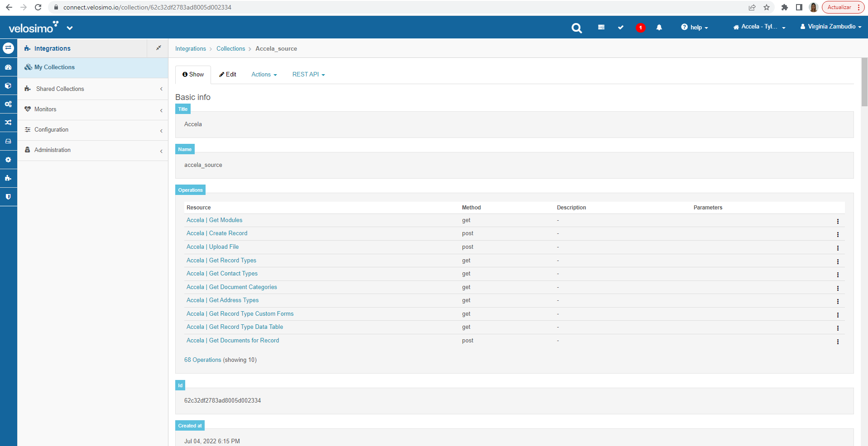Open the cube icon in left rail

click(8, 85)
